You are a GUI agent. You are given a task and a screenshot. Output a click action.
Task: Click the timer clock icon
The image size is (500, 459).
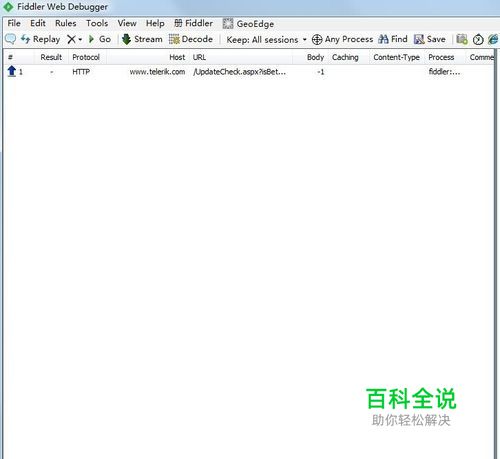coord(478,40)
